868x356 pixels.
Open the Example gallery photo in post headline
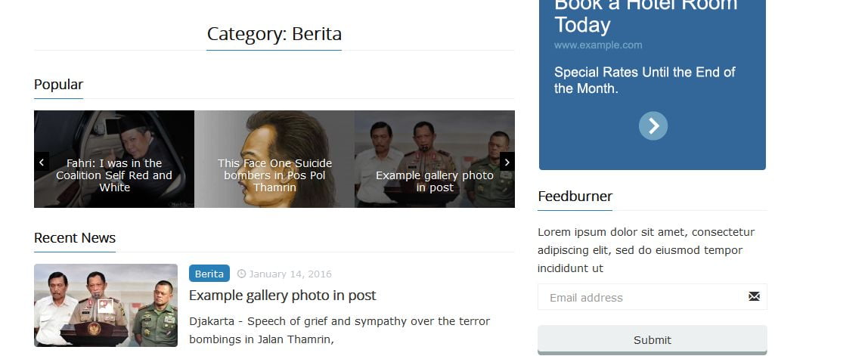coord(282,295)
